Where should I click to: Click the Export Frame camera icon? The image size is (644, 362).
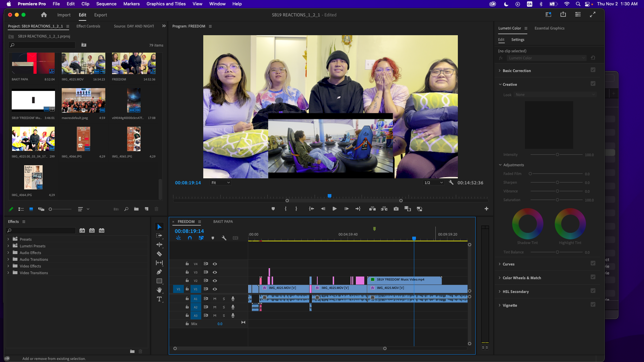[x=396, y=208]
